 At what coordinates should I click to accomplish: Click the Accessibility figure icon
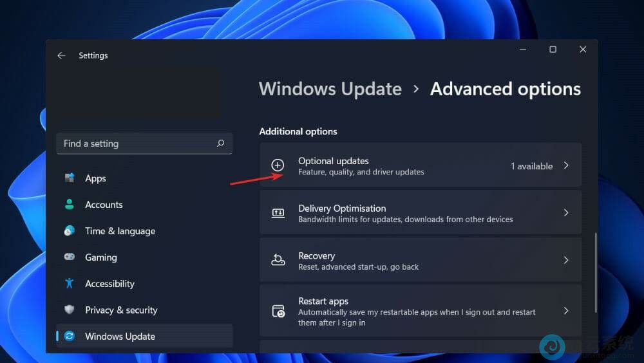click(x=70, y=283)
